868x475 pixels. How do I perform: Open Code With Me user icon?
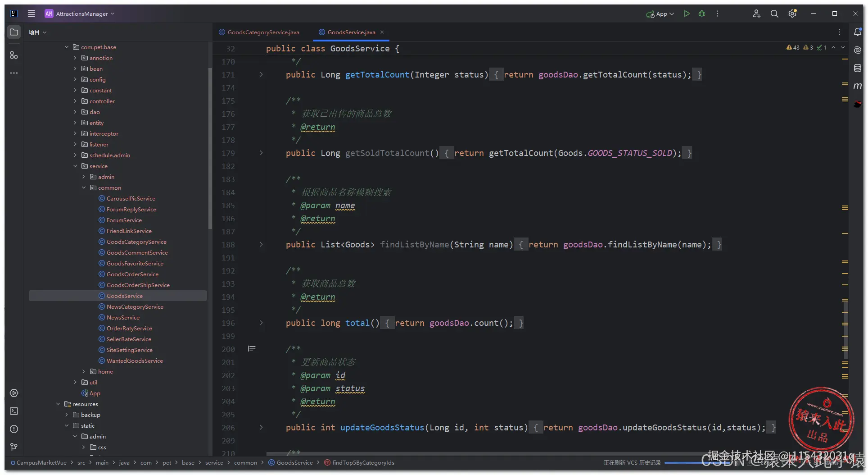click(x=757, y=14)
